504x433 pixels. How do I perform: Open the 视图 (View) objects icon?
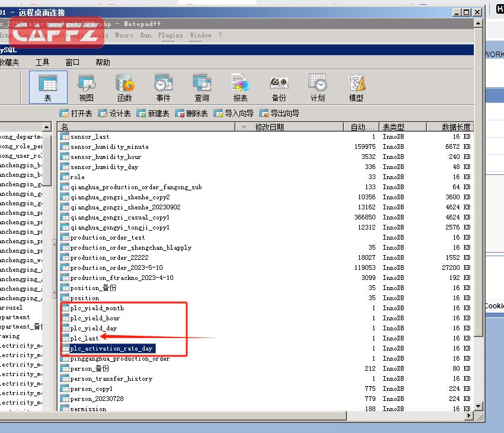(x=86, y=87)
